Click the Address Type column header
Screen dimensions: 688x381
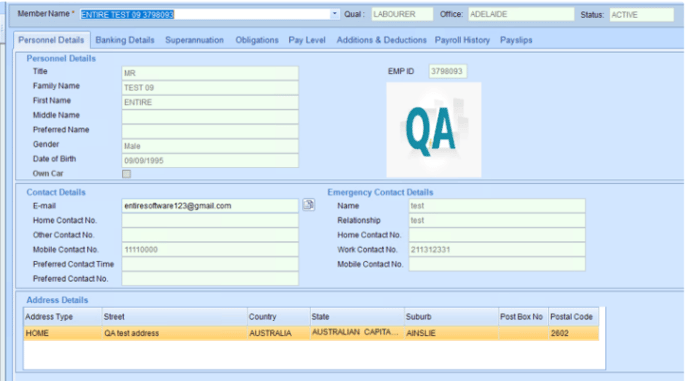62,316
